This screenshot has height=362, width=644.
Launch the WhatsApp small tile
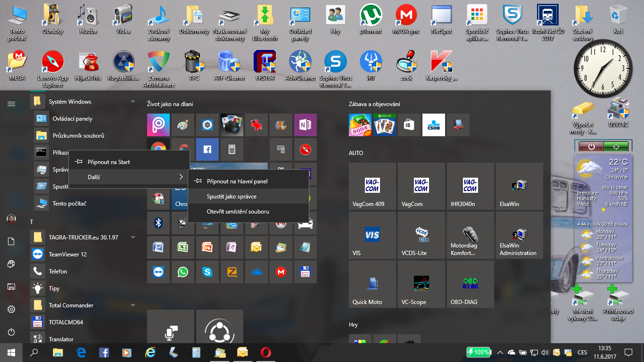(182, 272)
